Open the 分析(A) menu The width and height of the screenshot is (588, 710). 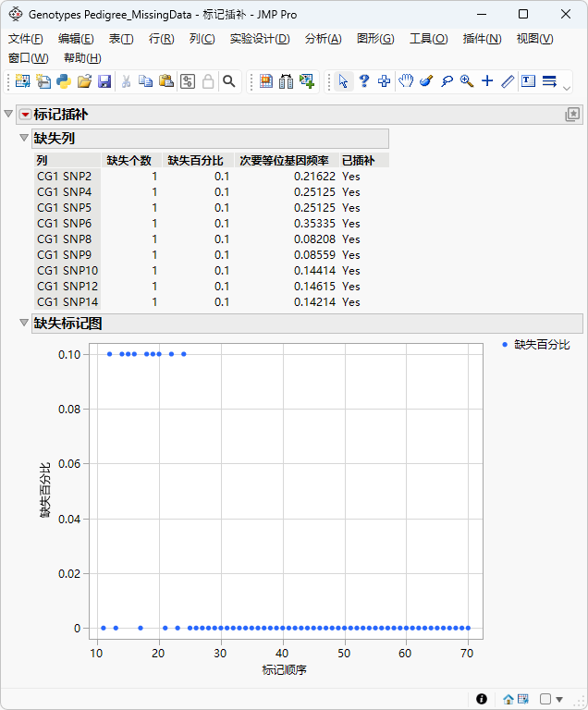pos(323,39)
